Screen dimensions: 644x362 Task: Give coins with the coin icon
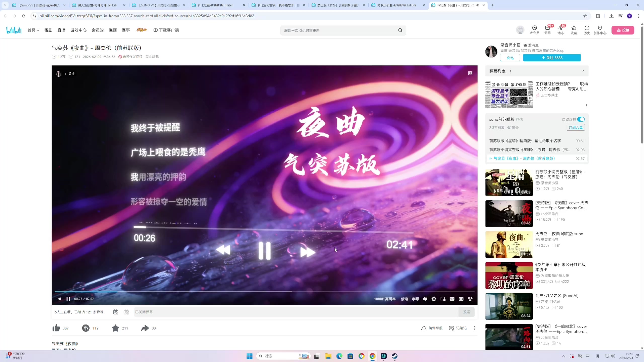(x=86, y=328)
